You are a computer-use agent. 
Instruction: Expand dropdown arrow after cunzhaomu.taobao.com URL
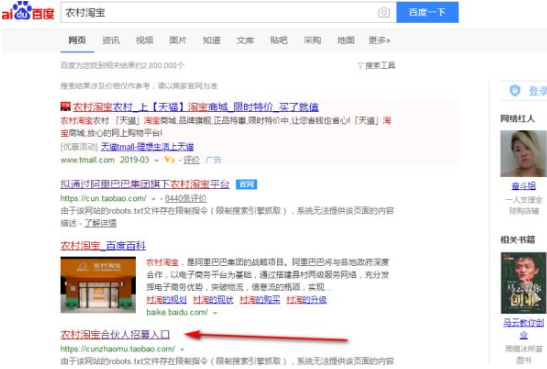coord(182,349)
